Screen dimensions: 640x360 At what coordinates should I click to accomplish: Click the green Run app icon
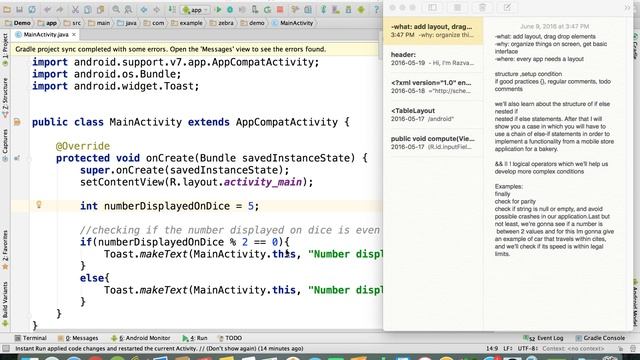point(218,9)
